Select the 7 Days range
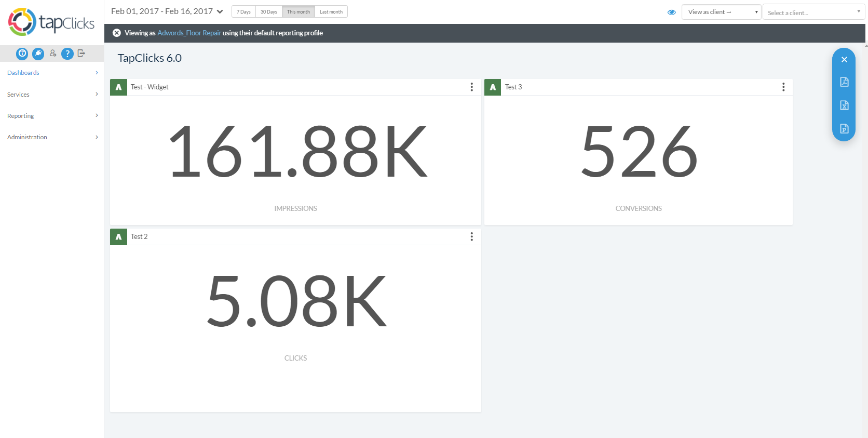The width and height of the screenshot is (868, 438). click(x=243, y=11)
